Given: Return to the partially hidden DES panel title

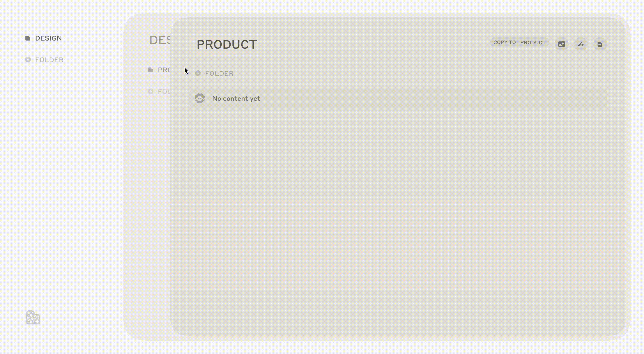Looking at the screenshot, I should click(160, 40).
